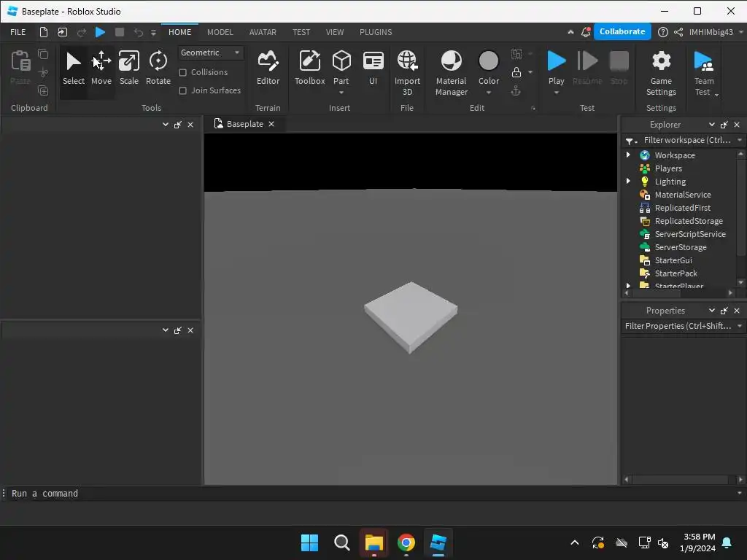Open the Part dropdown arrow

point(341,93)
